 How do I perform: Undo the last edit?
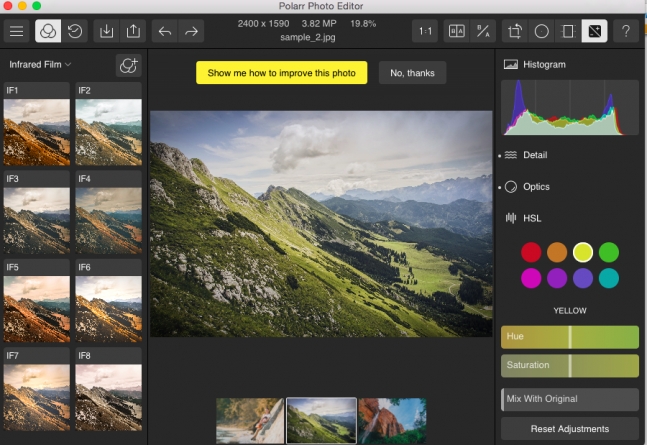(x=165, y=31)
